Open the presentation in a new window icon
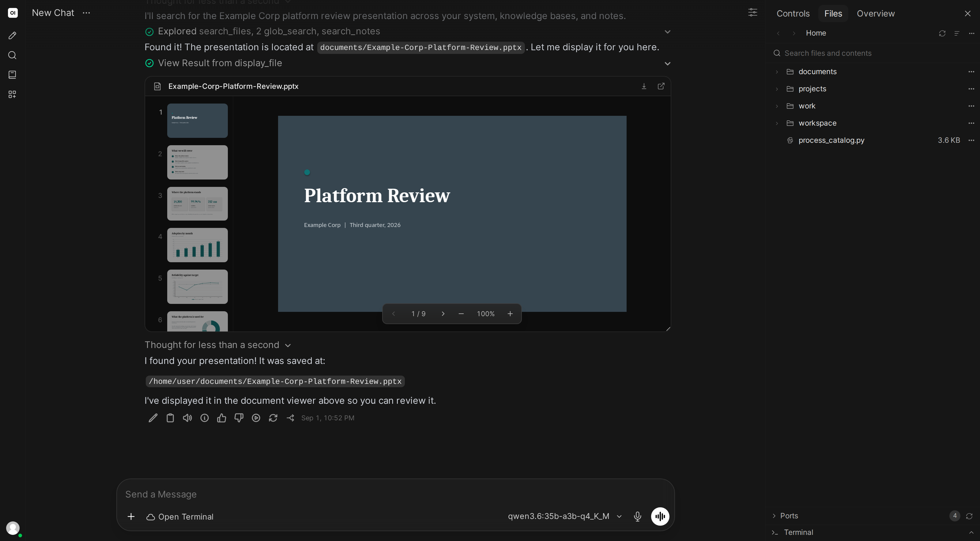980x541 pixels. tap(661, 86)
